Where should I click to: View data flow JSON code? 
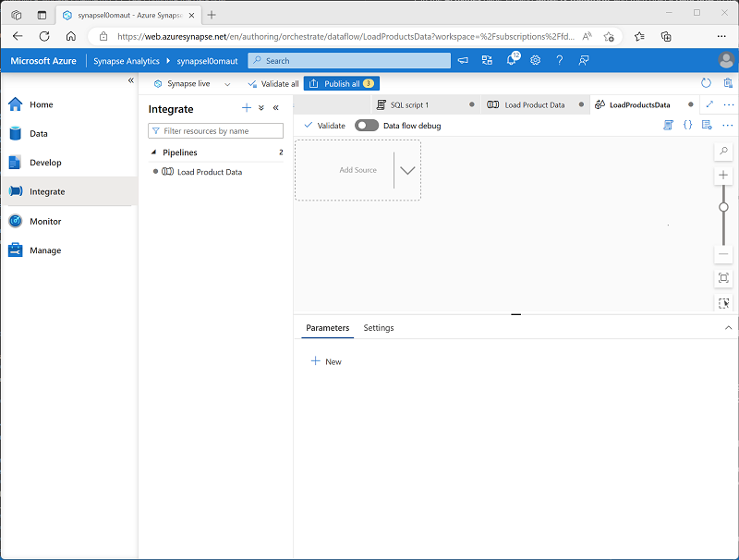(687, 125)
